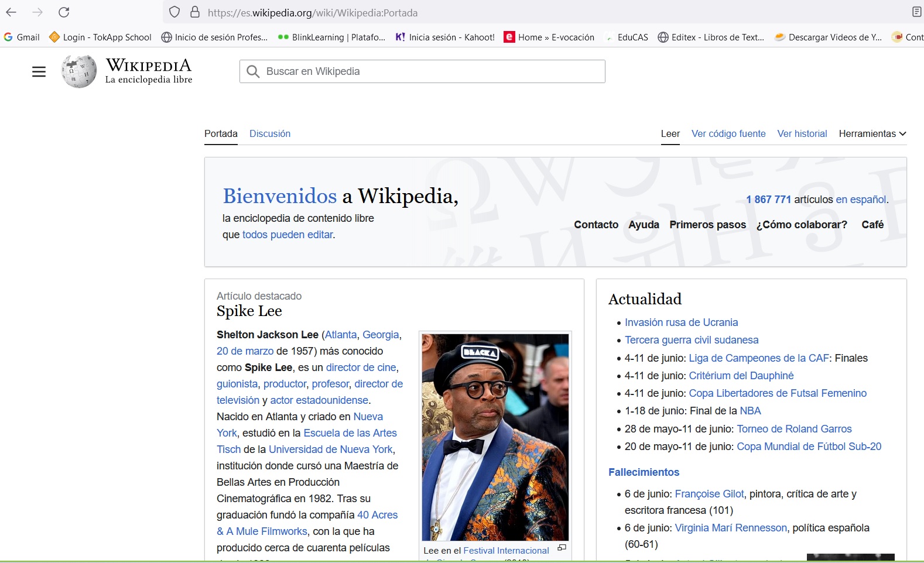Open the Gmail bookmark
The image size is (924, 563).
click(22, 37)
